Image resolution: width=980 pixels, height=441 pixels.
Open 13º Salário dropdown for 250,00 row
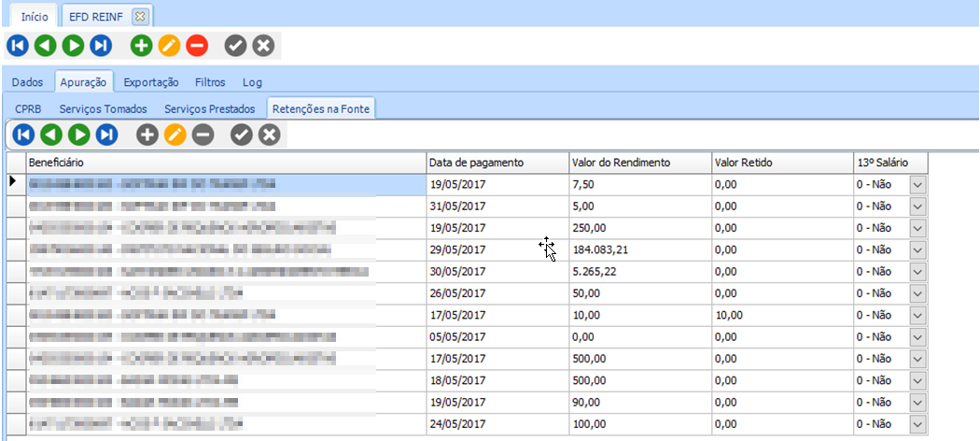[x=917, y=228]
